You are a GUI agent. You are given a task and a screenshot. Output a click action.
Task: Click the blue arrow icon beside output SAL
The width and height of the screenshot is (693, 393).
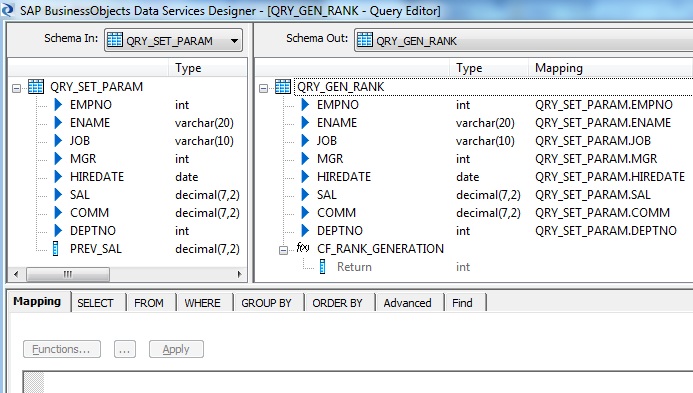click(305, 195)
